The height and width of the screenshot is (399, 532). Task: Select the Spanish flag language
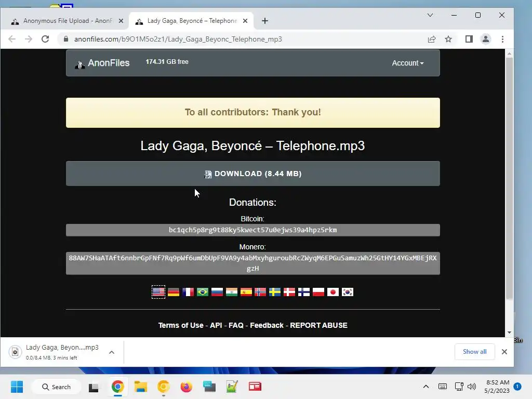pyautogui.click(x=246, y=292)
